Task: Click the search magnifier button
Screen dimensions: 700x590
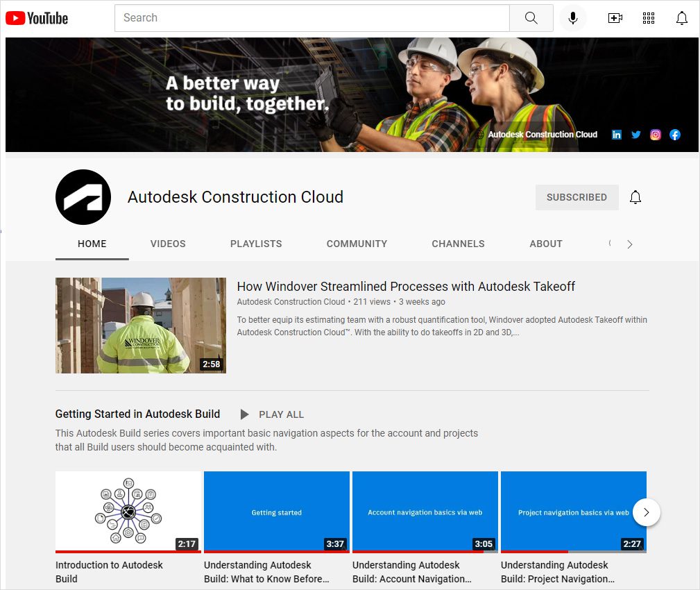Action: 531,18
